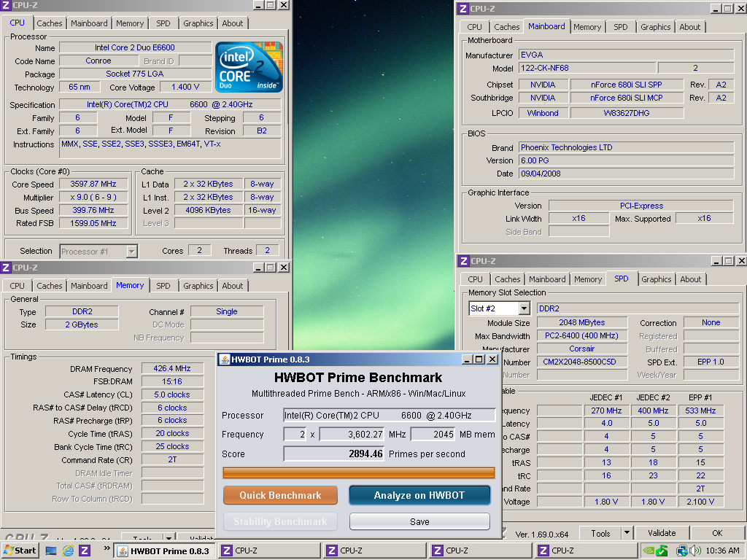Open SPD tab in the top-right Mainboard window
Viewport: 747px width, 560px height.
tap(620, 27)
